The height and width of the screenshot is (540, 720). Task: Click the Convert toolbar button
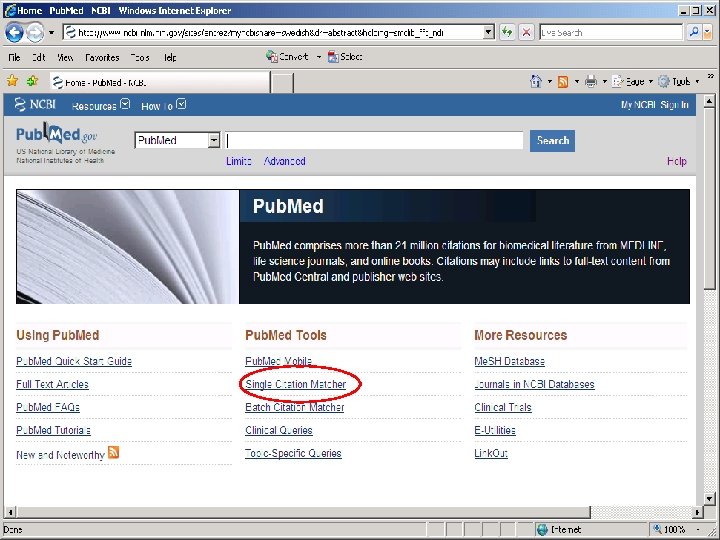(287, 56)
